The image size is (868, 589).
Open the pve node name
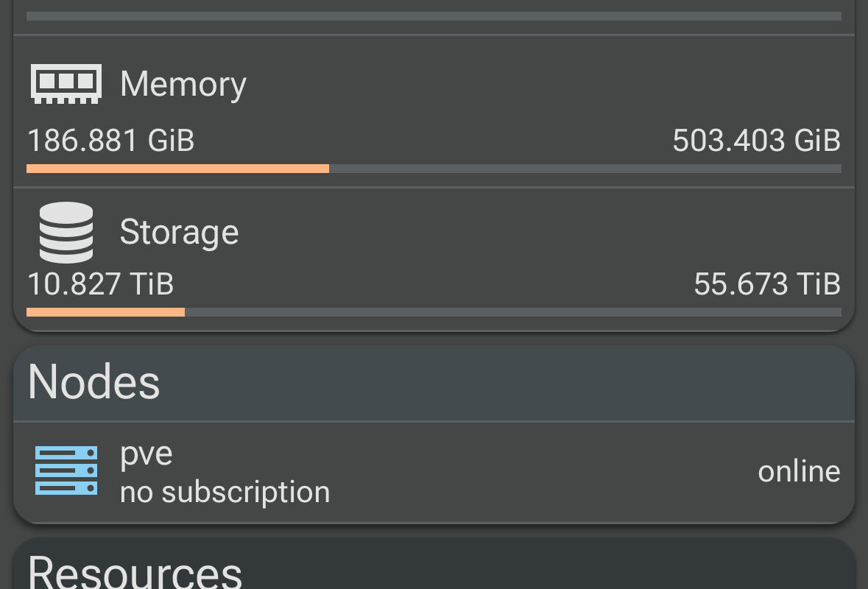(146, 454)
